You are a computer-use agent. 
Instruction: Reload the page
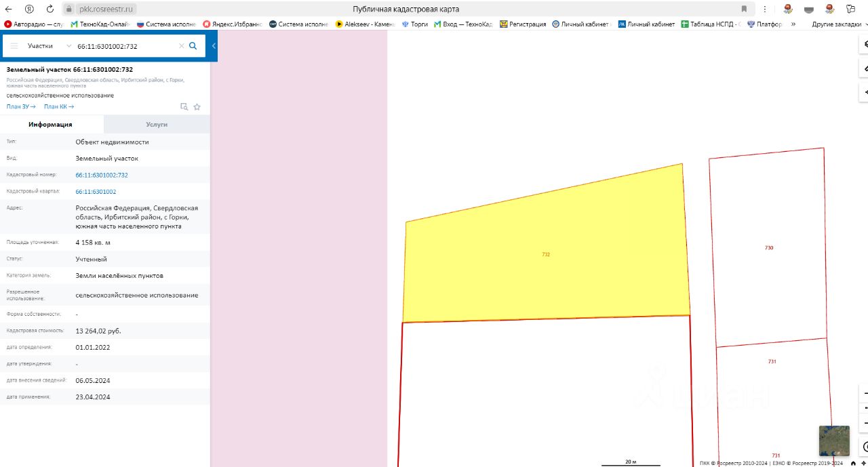50,9
